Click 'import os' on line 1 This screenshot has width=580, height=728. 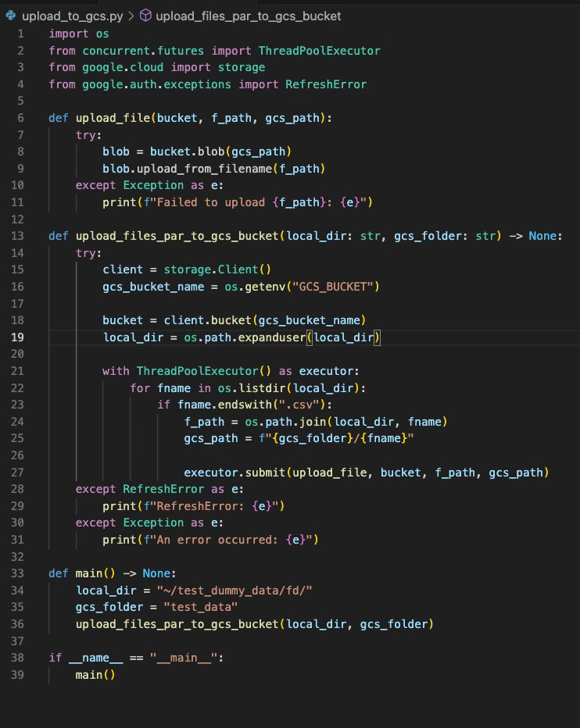click(79, 34)
